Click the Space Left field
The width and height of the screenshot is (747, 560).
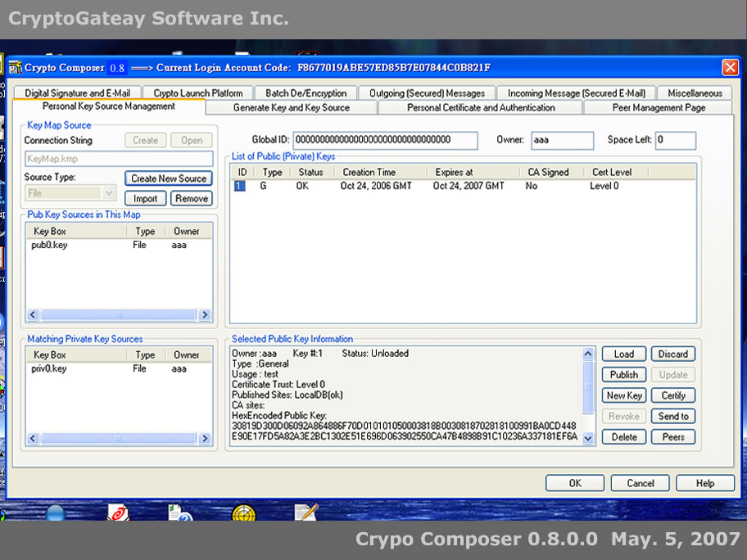click(675, 140)
